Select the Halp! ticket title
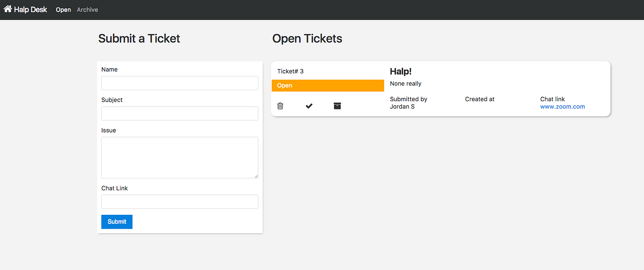The height and width of the screenshot is (270, 644). click(401, 71)
